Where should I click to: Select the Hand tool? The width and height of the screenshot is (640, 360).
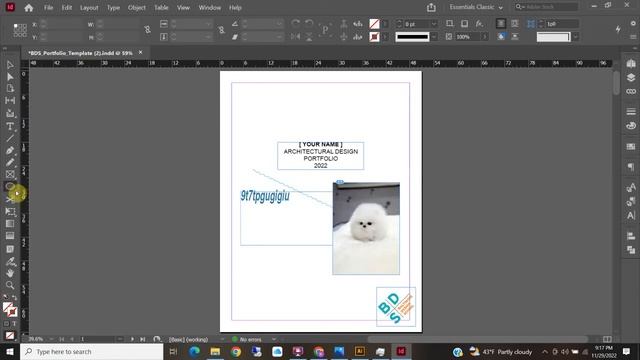click(x=10, y=273)
